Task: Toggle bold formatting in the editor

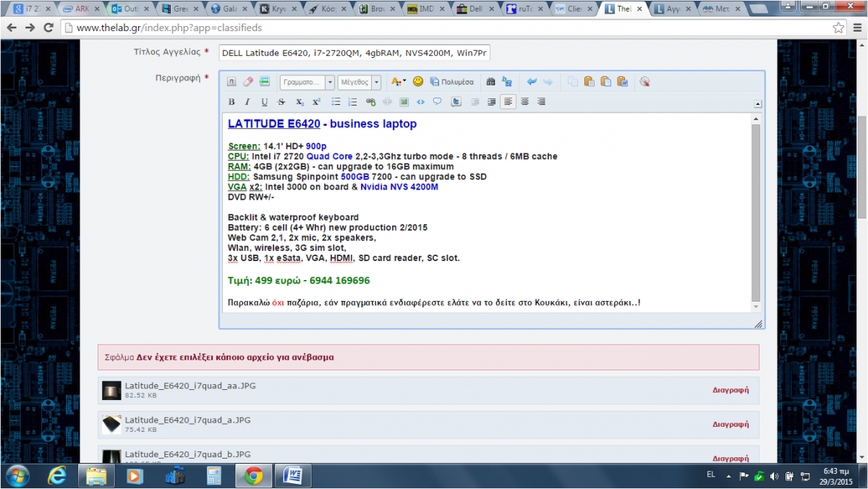Action: pos(231,102)
